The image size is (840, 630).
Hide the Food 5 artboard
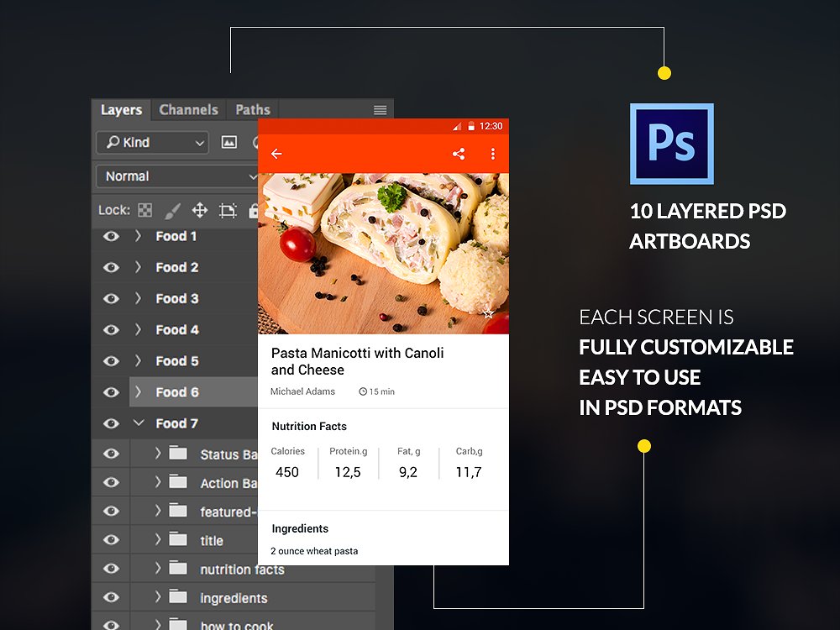tap(111, 361)
